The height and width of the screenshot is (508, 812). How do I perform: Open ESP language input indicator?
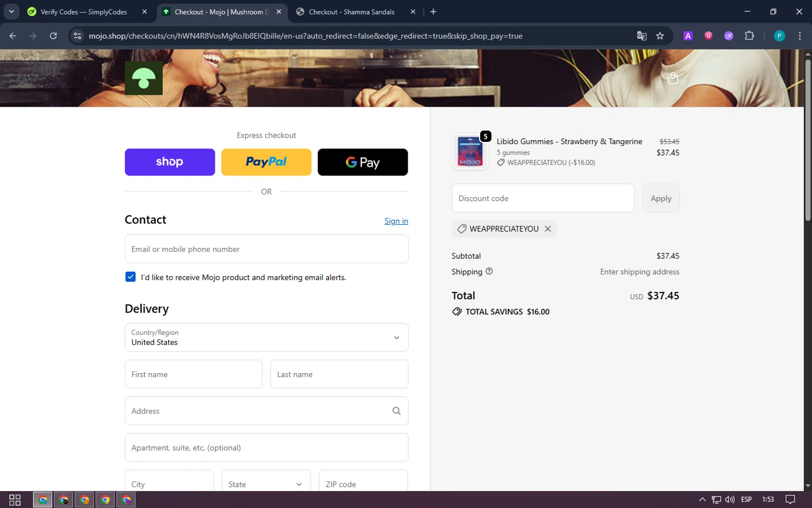pos(746,499)
